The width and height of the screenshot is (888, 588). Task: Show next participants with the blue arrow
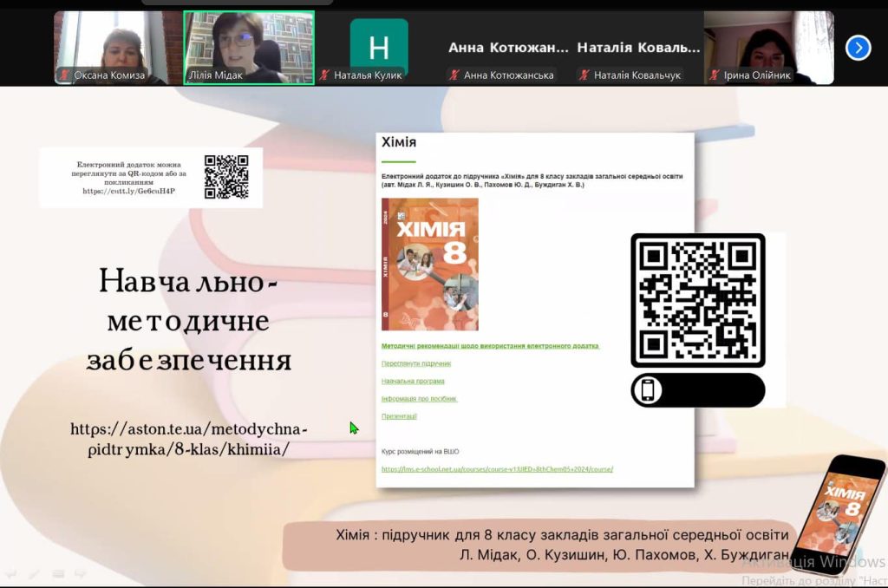click(858, 48)
